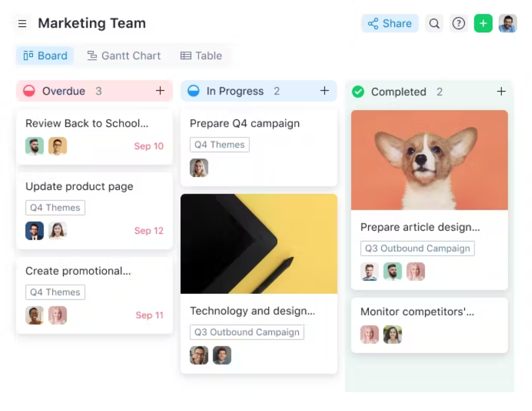Click the red Overdue status circle
Viewport: 532px width, 411px height.
click(29, 91)
